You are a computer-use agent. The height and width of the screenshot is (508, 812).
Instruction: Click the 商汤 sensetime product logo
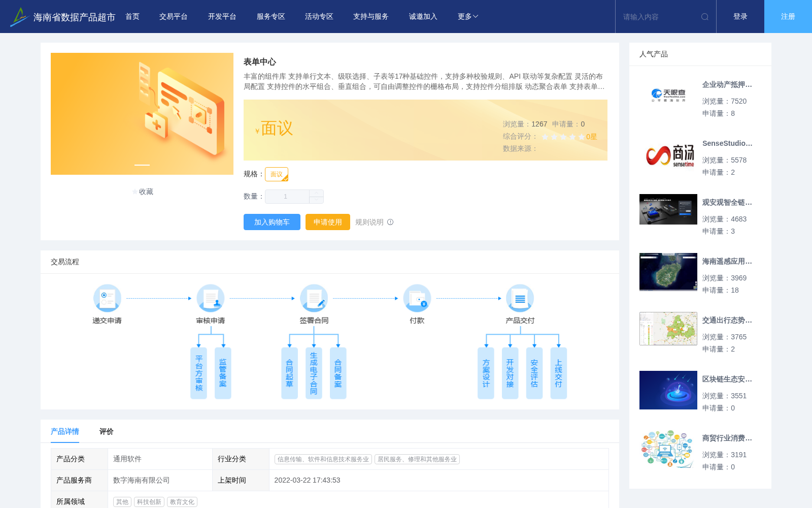coord(668,154)
